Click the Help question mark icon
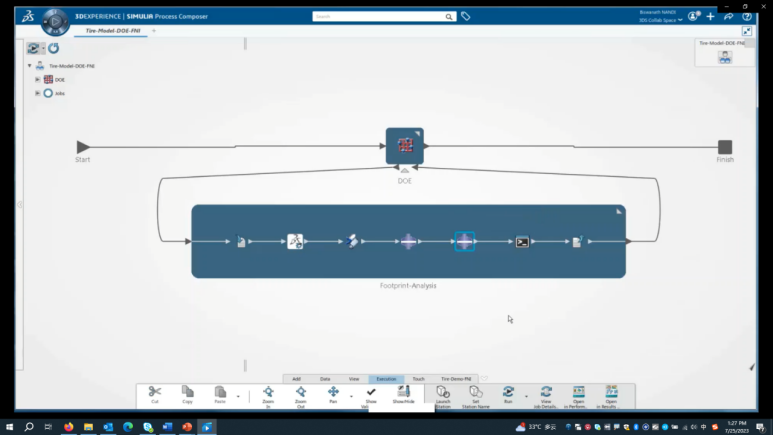 point(747,16)
